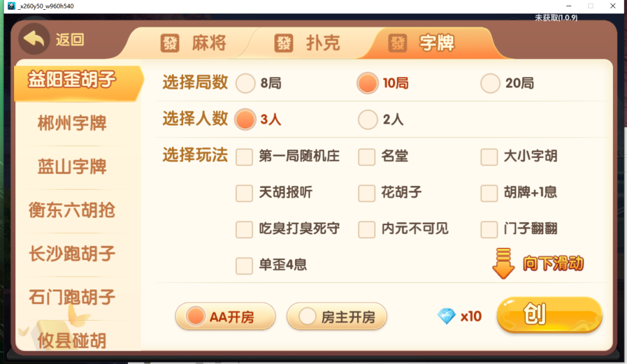The image size is (627, 364).
Task: Choose 2人 player count
Action: pyautogui.click(x=367, y=120)
